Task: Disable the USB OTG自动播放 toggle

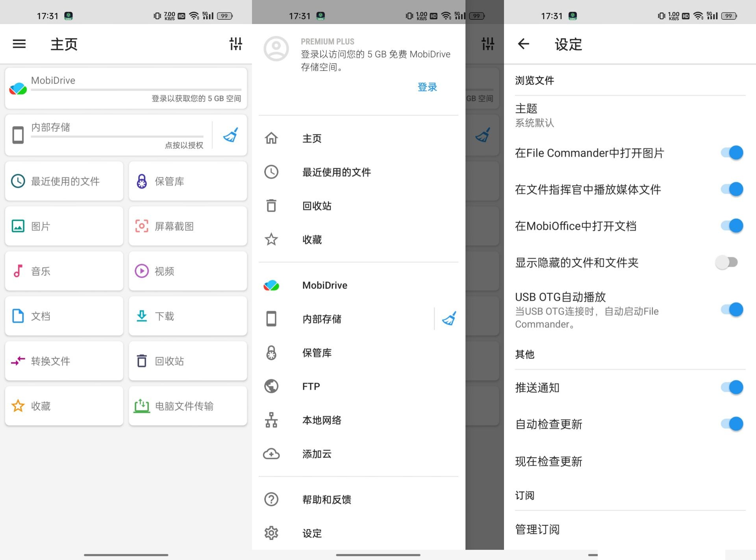Action: pyautogui.click(x=732, y=309)
